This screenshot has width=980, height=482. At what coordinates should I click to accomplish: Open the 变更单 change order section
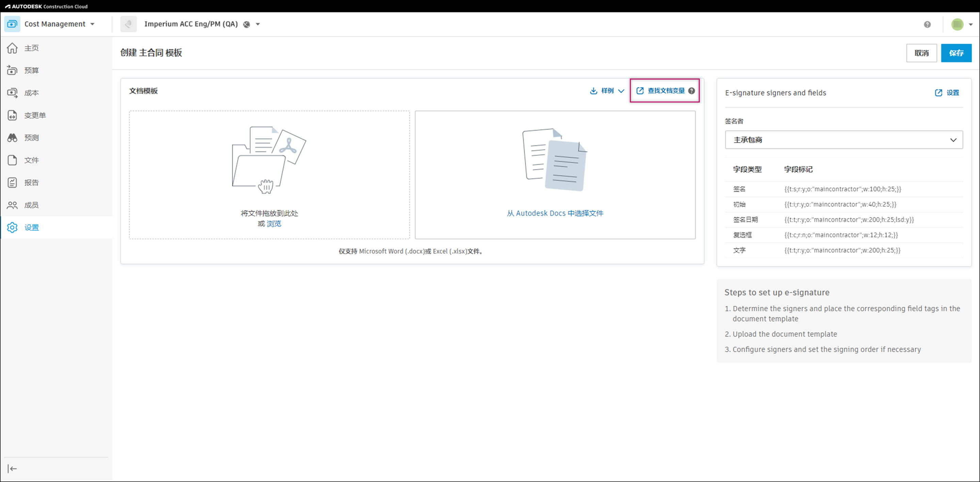[x=35, y=116]
